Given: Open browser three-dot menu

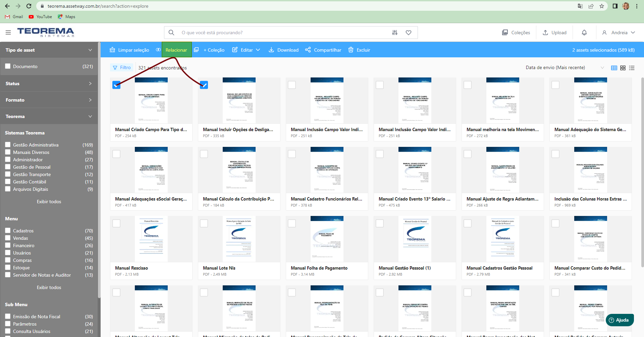Looking at the screenshot, I should [x=637, y=6].
